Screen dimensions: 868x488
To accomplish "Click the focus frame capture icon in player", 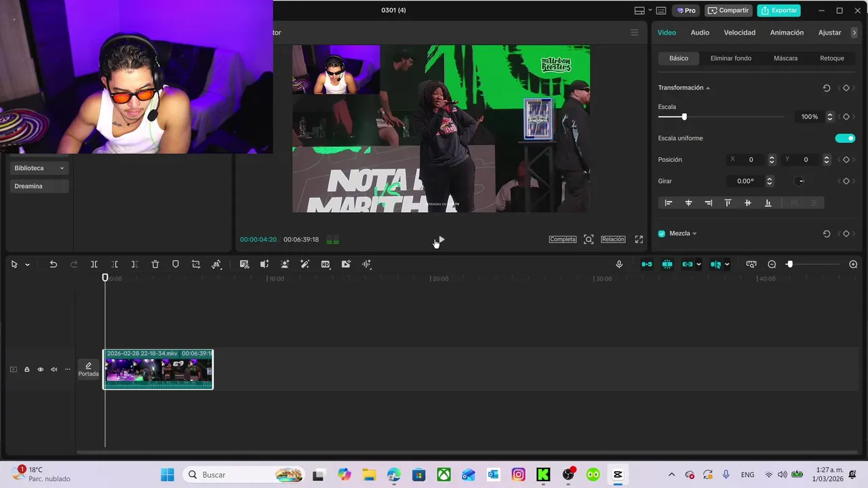I will 589,239.
